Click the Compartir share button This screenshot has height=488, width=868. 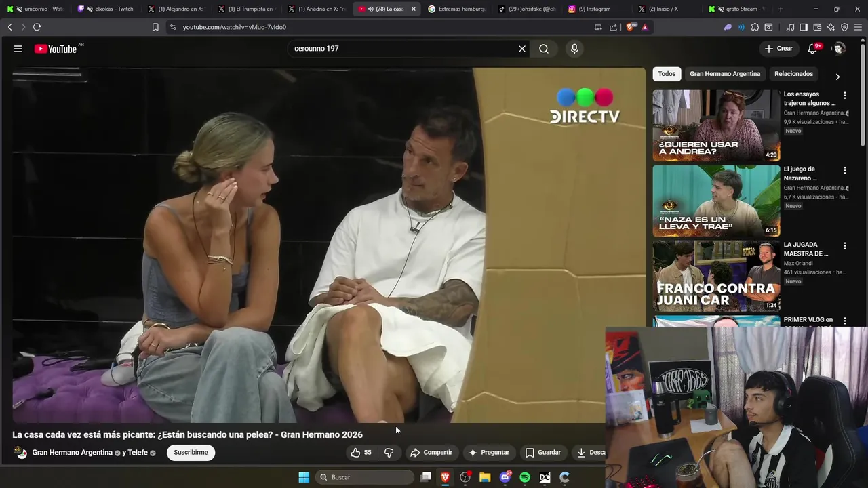431,453
